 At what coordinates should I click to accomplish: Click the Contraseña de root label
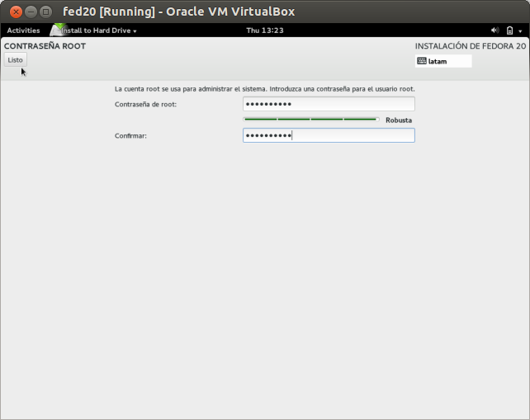[x=145, y=104]
